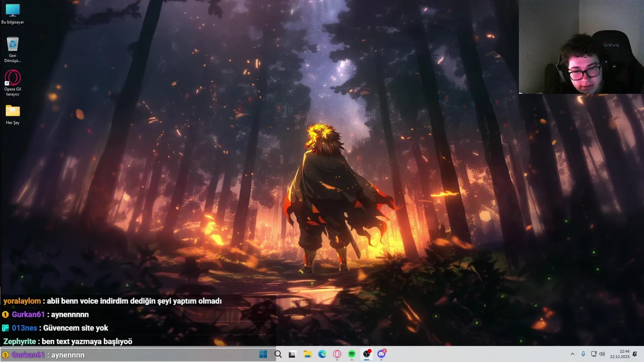
Task: Click chat username 013nes
Action: coord(25,328)
